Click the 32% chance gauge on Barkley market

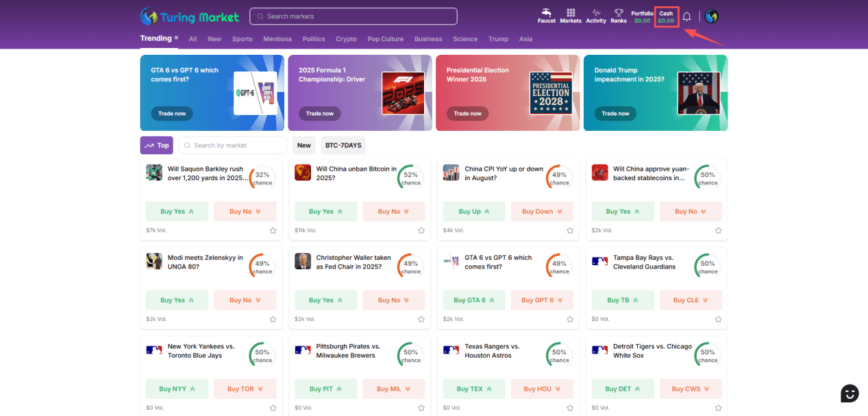point(262,178)
